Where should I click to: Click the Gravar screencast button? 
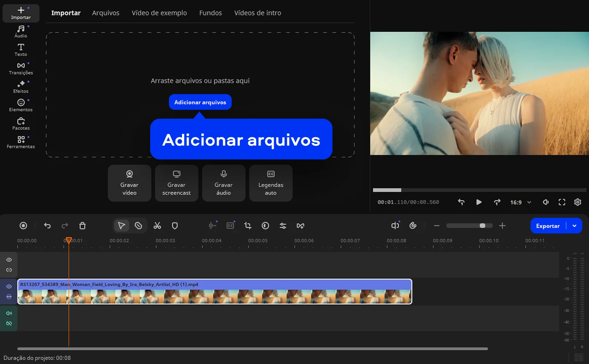coord(176,183)
